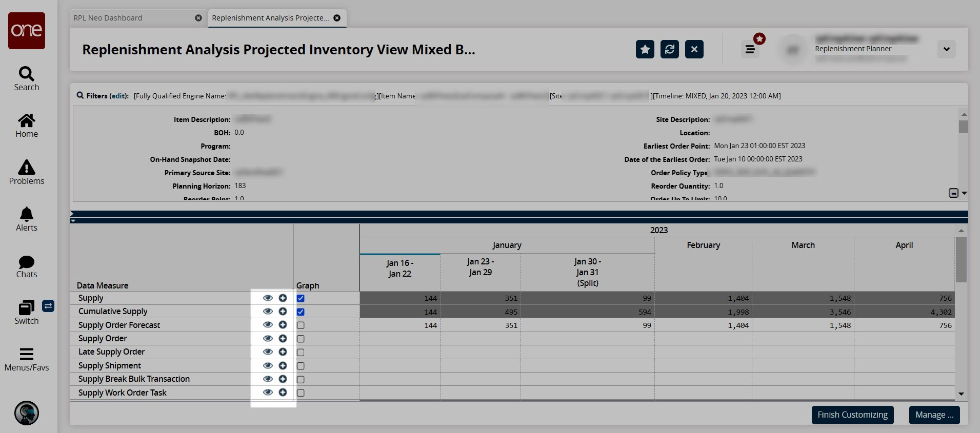Refresh the report view
Viewport: 980px width, 433px height.
pyautogui.click(x=670, y=49)
